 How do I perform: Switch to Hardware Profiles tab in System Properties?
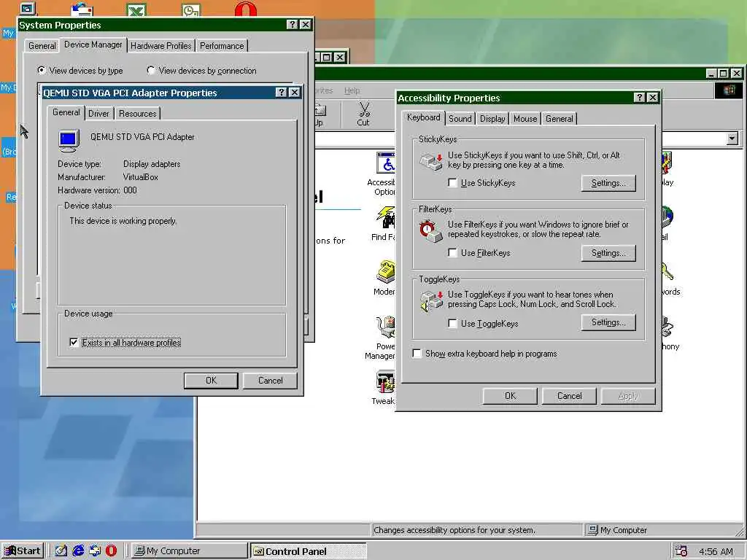(x=161, y=46)
